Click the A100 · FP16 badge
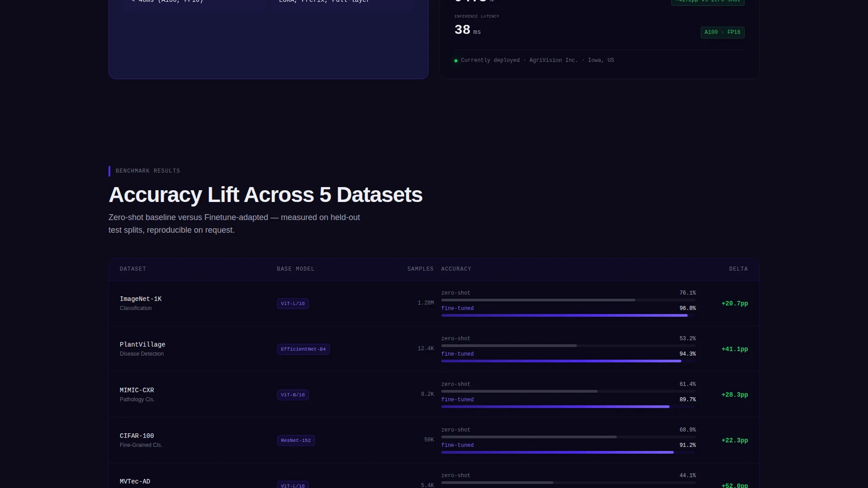Viewport: 868px width, 488px height. [722, 33]
